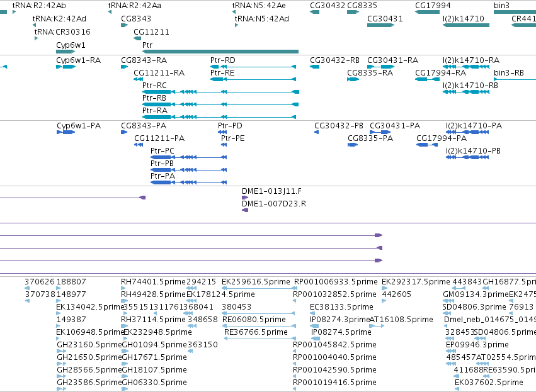Click transcript l(2)k14710-RB
Viewport: 536px width, 392px height.
point(466,92)
